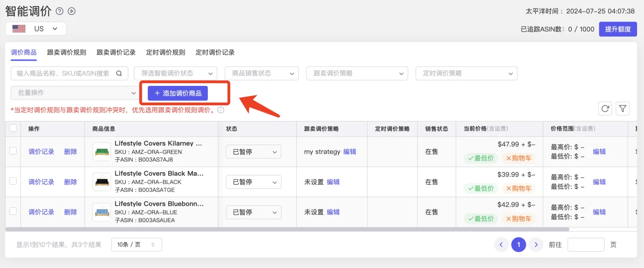The width and height of the screenshot is (644, 268).
Task: Edit the price range for the $39.99 row
Action: 599,182
